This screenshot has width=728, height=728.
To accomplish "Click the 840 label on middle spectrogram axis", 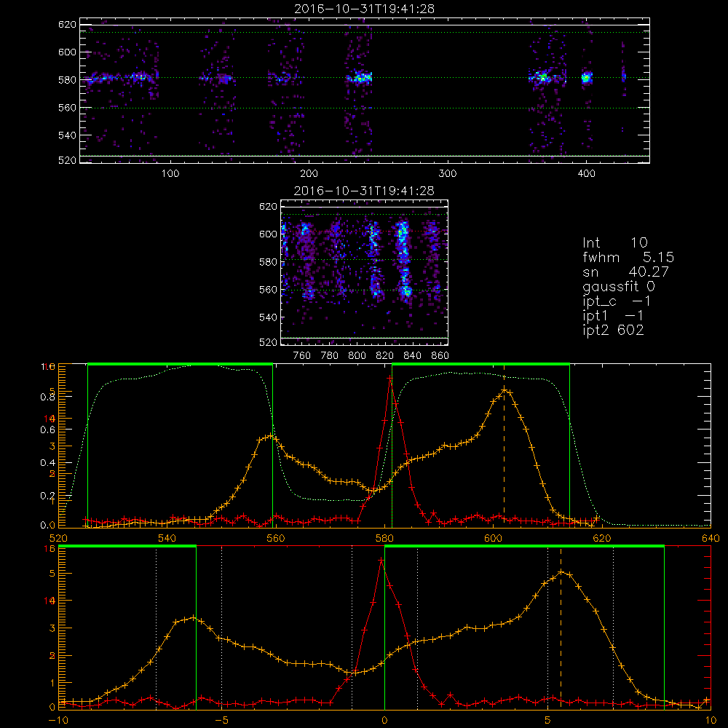I will (x=412, y=356).
